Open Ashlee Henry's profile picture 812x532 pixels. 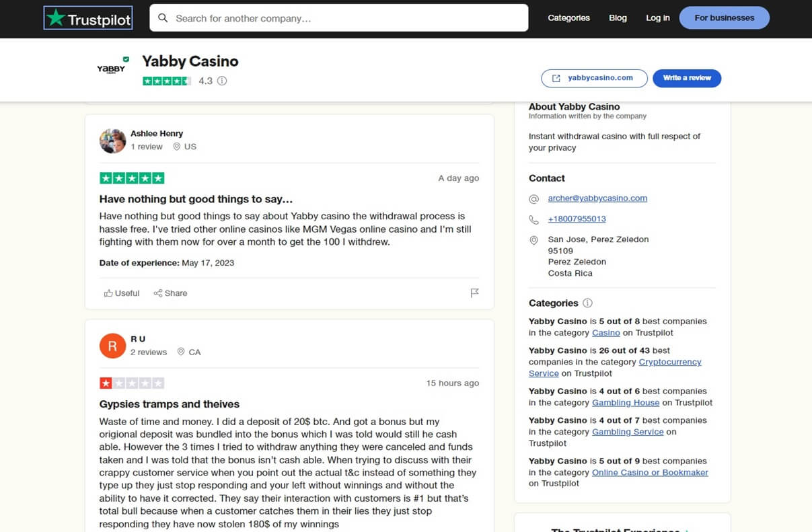pos(112,141)
